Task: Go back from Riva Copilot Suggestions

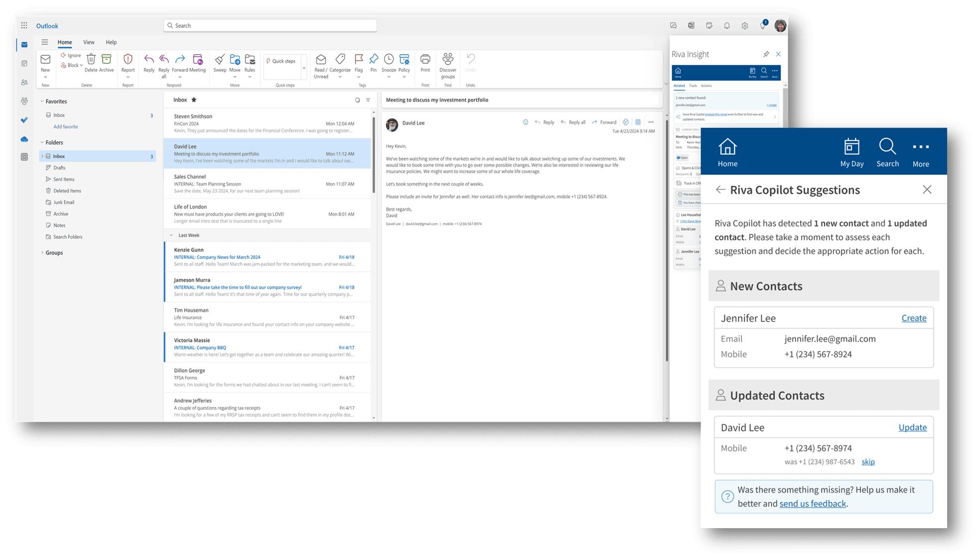Action: [x=720, y=190]
